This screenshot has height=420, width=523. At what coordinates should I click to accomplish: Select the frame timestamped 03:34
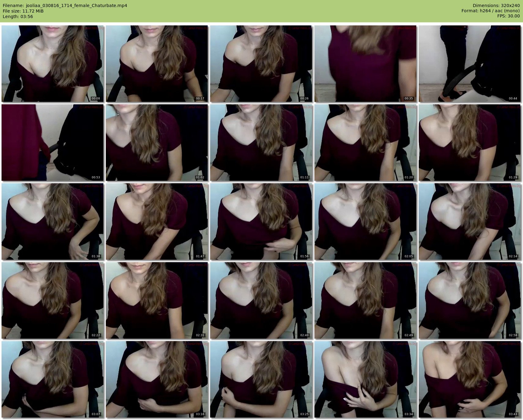[x=365, y=379]
